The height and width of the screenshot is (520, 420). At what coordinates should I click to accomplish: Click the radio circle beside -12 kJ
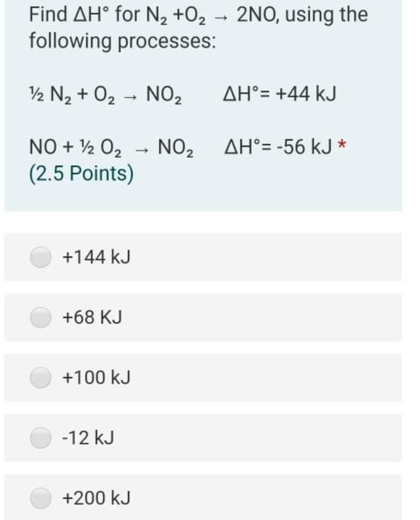tap(42, 438)
